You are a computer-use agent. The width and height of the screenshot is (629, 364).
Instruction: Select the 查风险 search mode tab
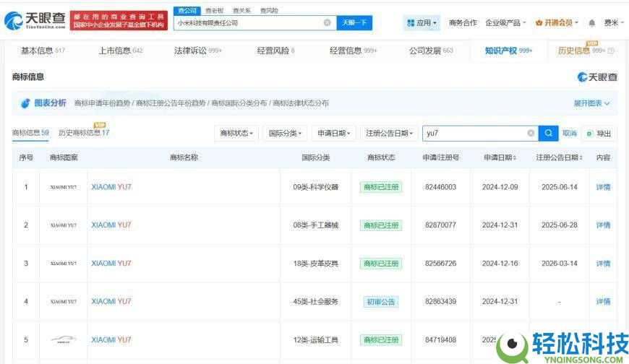(x=269, y=10)
